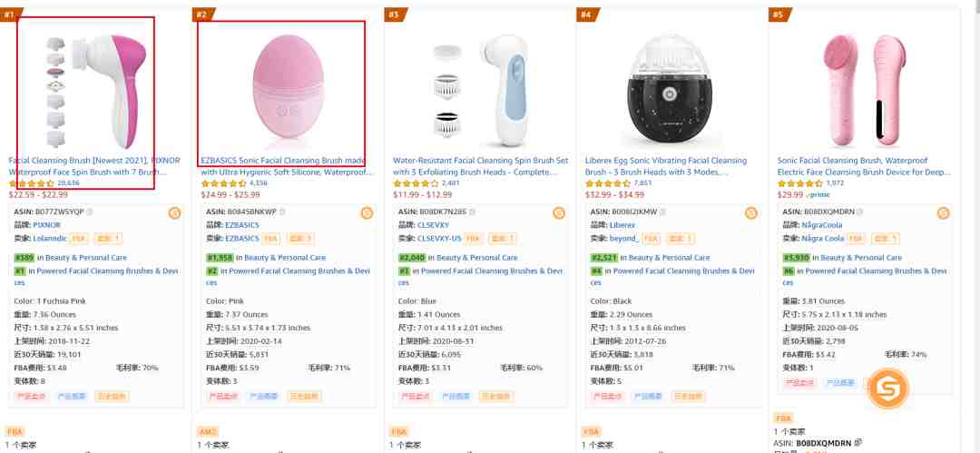Click the orange circle icon in EZBASICS card
This screenshot has height=453, width=980.
pos(367,213)
